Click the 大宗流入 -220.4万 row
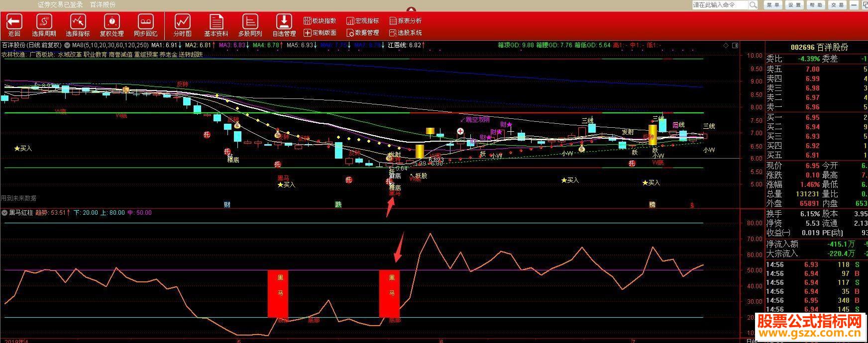The width and height of the screenshot is (868, 343). tap(816, 254)
